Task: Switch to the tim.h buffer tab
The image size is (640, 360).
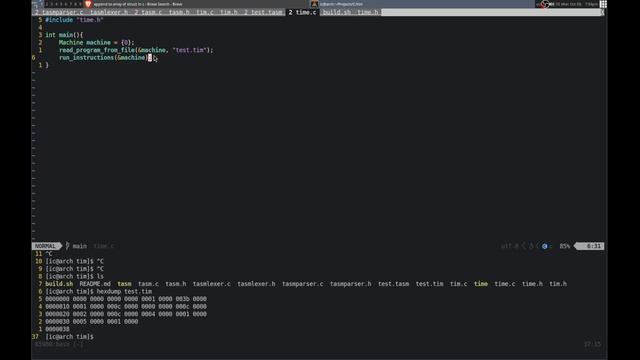Action: [x=229, y=12]
